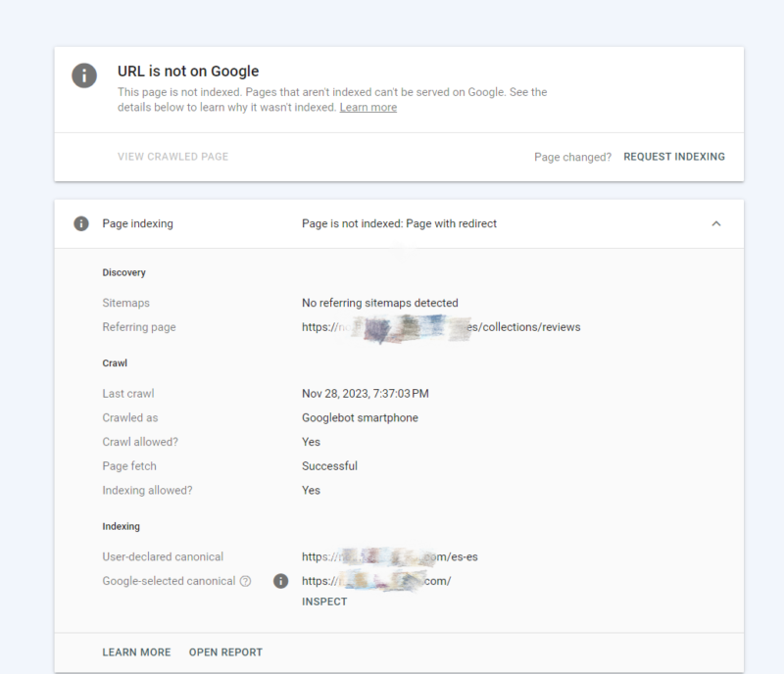
Task: Click the referring page URL ending in collections/reviews
Action: 441,327
